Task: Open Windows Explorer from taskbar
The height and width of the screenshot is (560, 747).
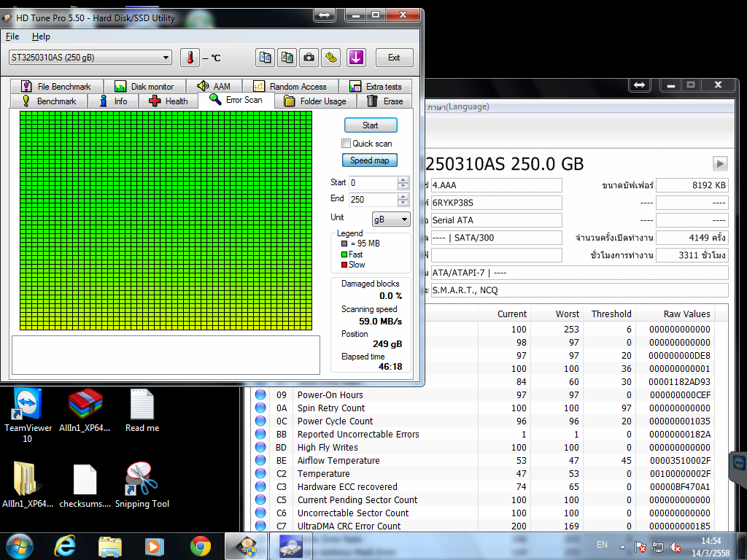Action: point(110,546)
